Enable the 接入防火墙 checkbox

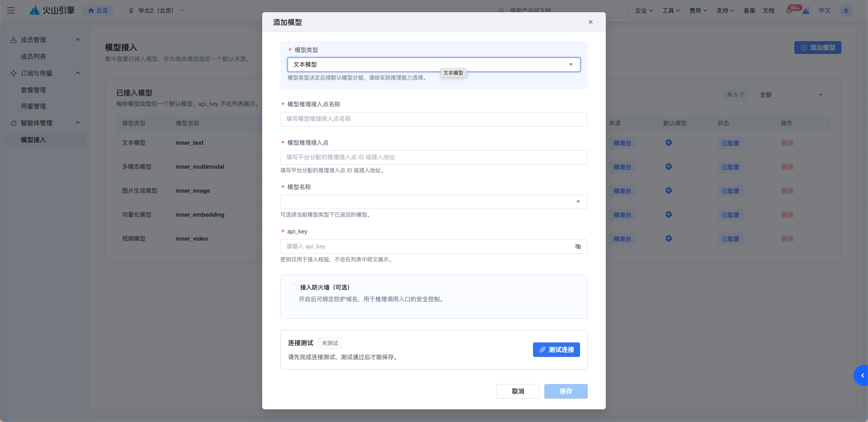[293, 287]
